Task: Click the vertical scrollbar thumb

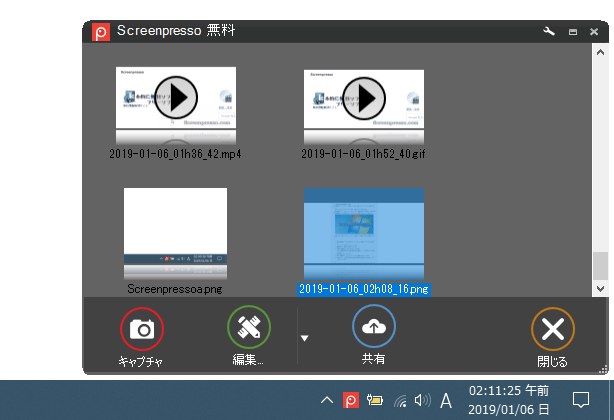Action: (x=600, y=266)
